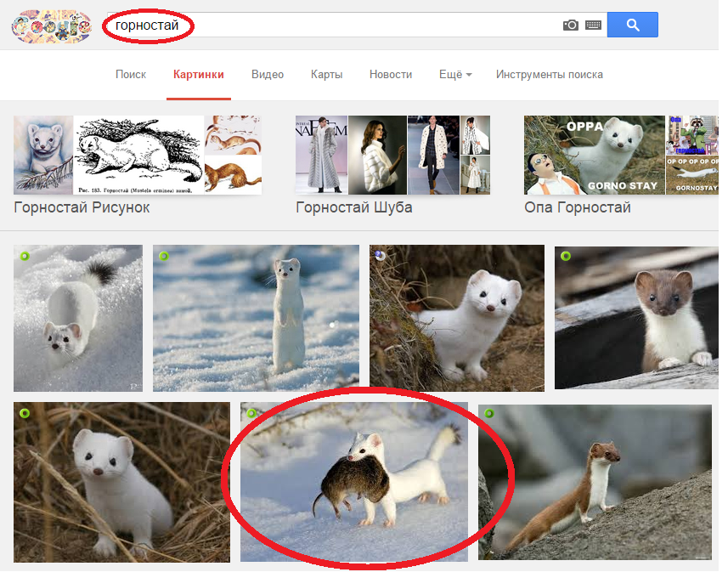Screen dimensions: 728x572
Task: Open the on-screen keyboard icon in search box
Action: pos(593,25)
